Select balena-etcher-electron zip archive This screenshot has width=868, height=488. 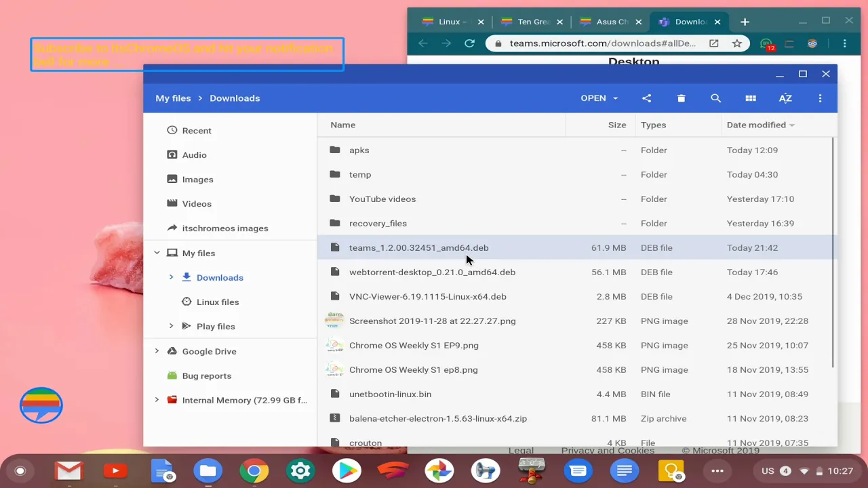(574, 418)
